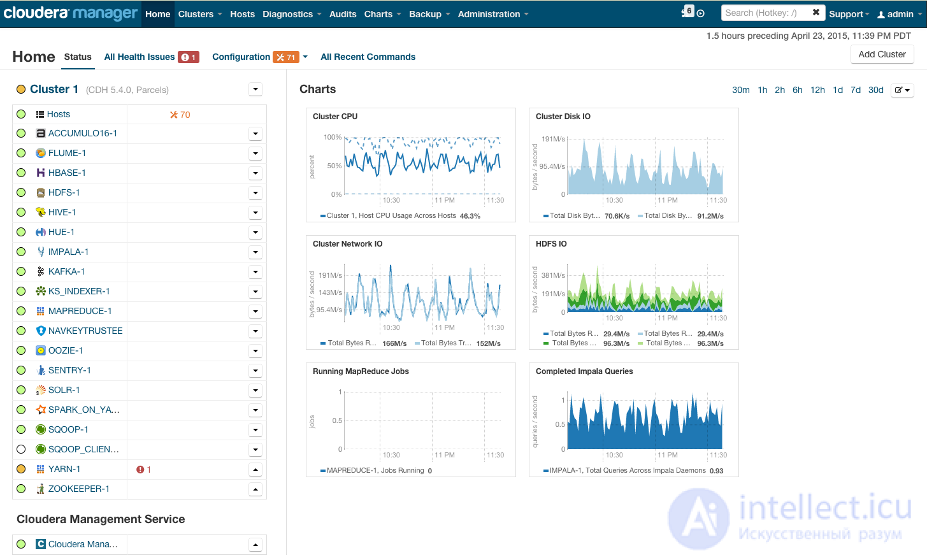
Task: Click the FLUME-1 service icon
Action: tap(41, 154)
